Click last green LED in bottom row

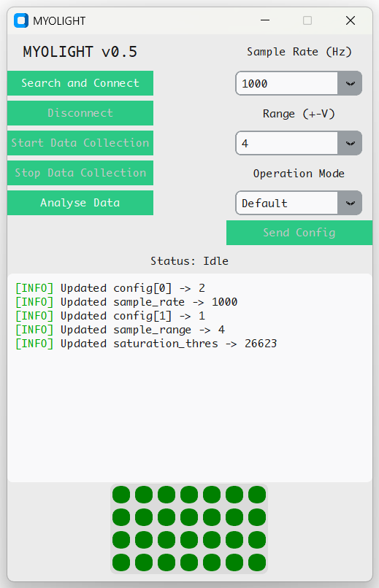point(257,563)
